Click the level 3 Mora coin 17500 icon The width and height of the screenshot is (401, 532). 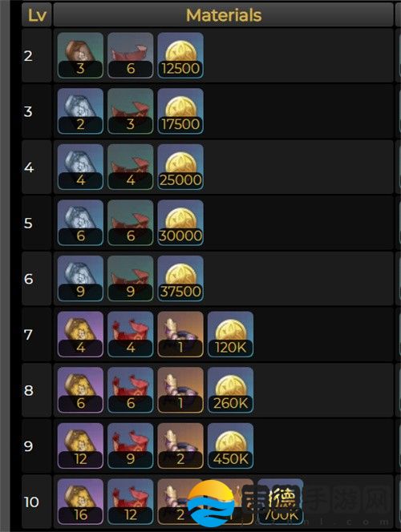tap(180, 111)
